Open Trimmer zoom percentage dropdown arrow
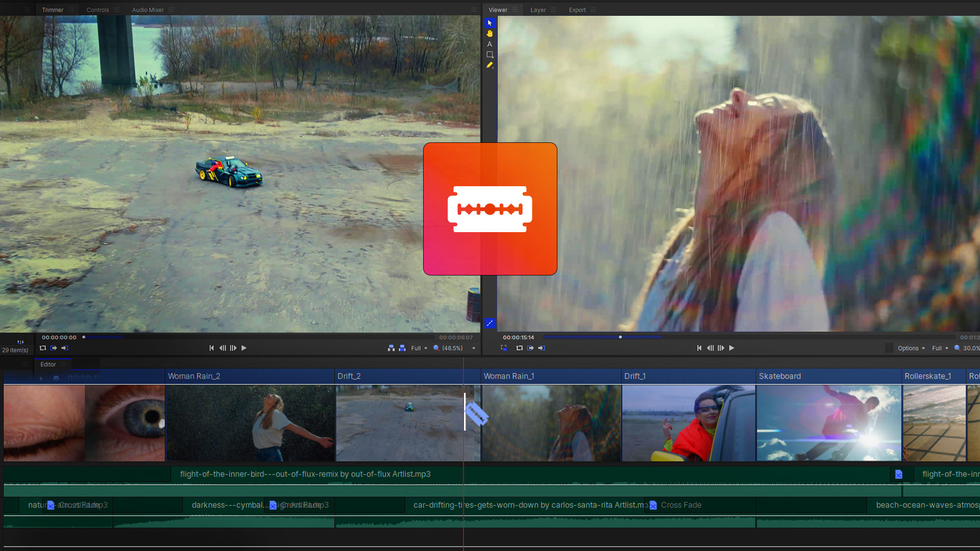The width and height of the screenshot is (980, 551). 474,348
